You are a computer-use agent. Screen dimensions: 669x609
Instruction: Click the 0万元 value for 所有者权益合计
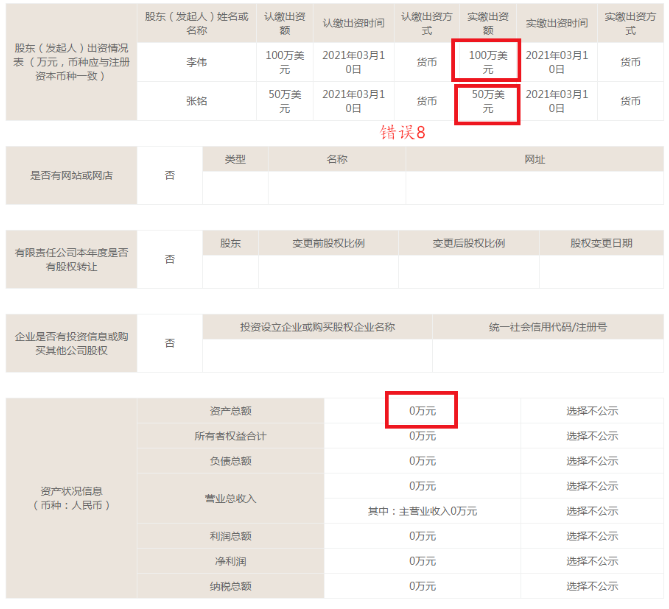coord(422,436)
